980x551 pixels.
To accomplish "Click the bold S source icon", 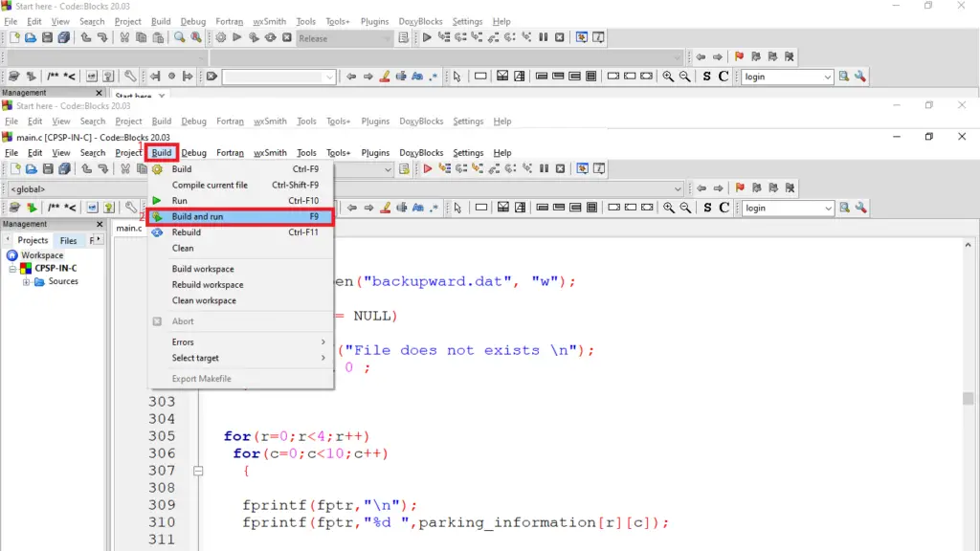I will click(x=707, y=208).
